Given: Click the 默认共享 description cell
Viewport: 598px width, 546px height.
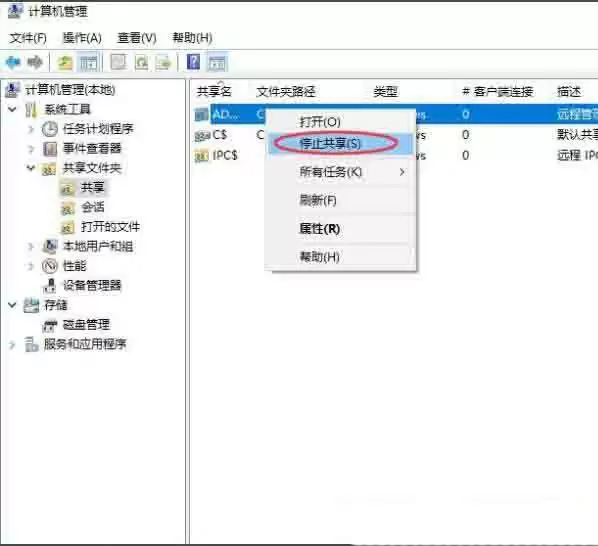Looking at the screenshot, I should [577, 135].
